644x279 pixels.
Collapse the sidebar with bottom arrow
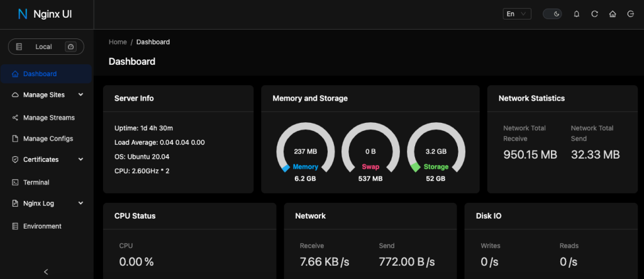(46, 271)
